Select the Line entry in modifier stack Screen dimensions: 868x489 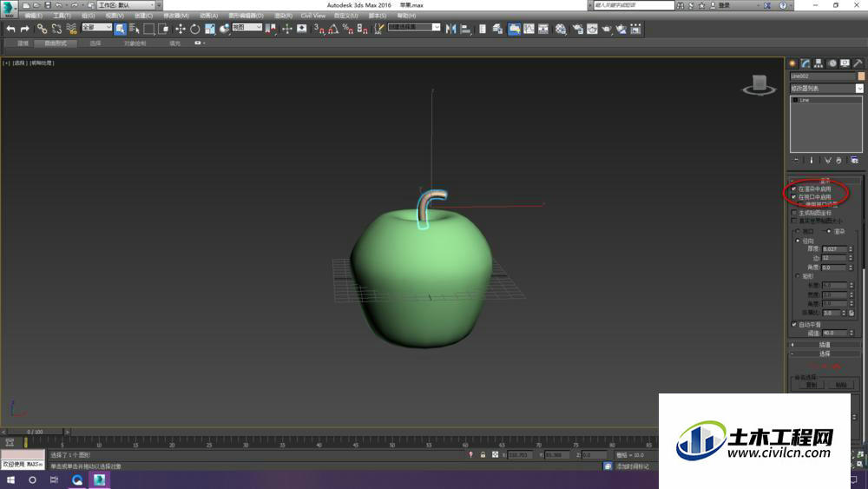click(x=805, y=100)
